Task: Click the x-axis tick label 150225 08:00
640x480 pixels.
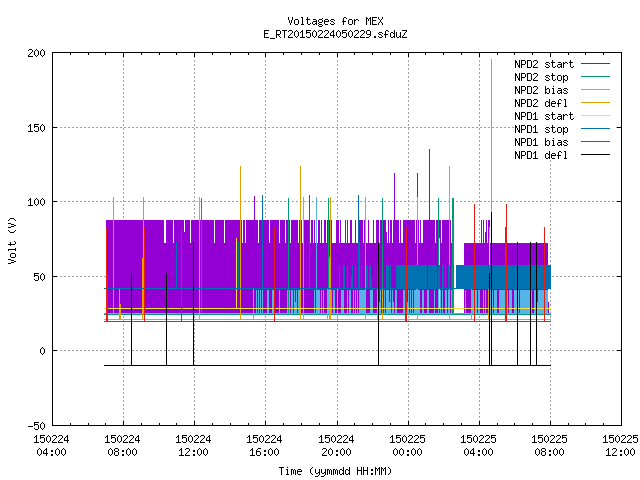Action: tap(549, 446)
